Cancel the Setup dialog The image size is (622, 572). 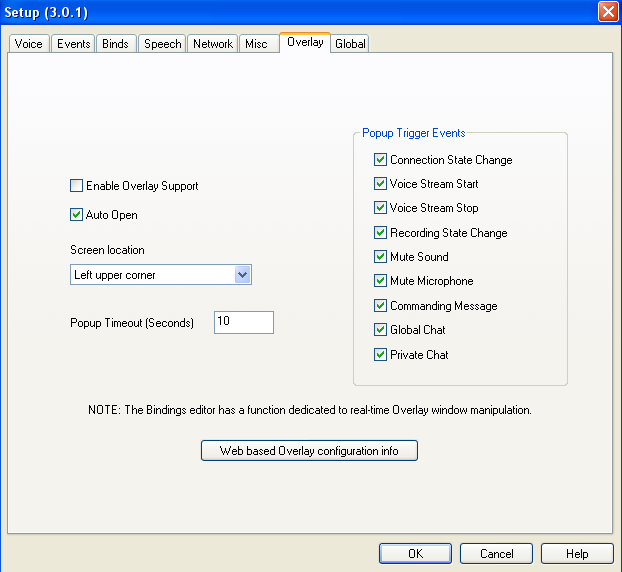pos(496,553)
